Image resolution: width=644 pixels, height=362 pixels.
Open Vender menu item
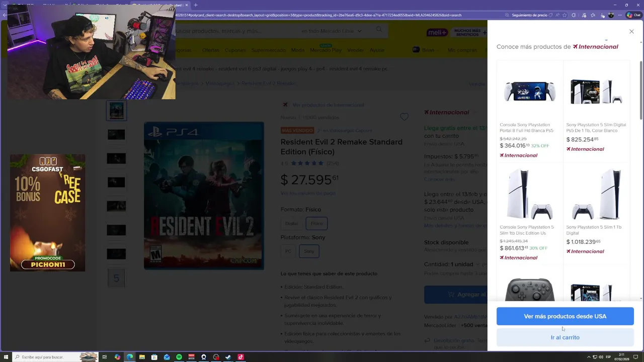pyautogui.click(x=355, y=50)
